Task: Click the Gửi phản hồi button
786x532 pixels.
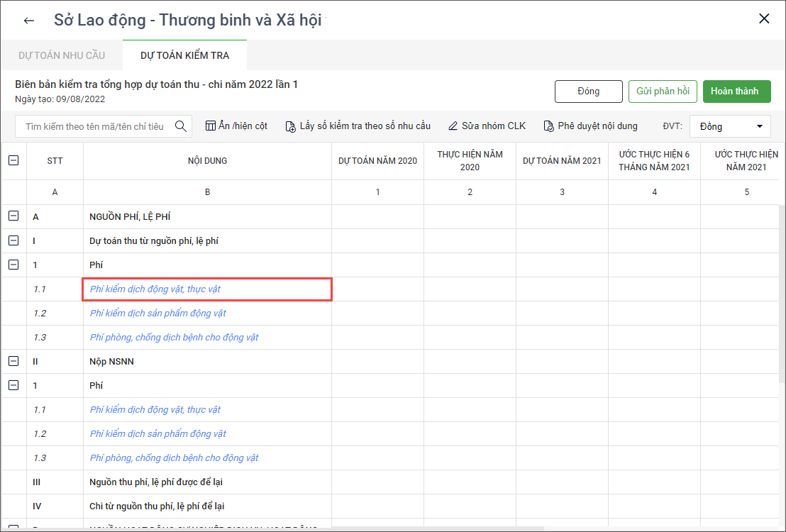Action: (x=663, y=92)
